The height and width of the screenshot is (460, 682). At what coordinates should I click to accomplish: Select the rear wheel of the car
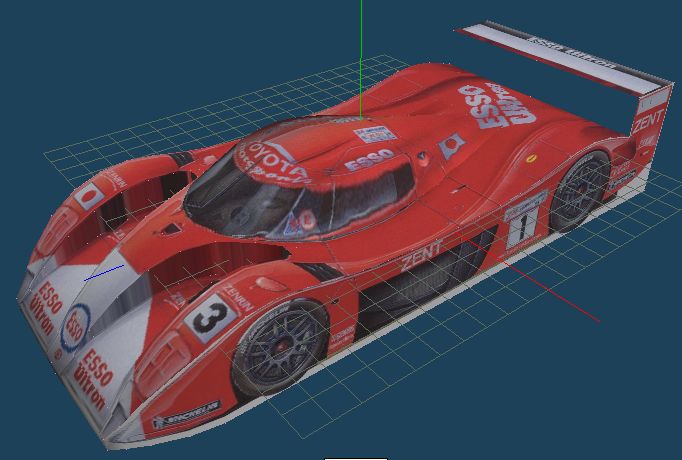click(579, 190)
